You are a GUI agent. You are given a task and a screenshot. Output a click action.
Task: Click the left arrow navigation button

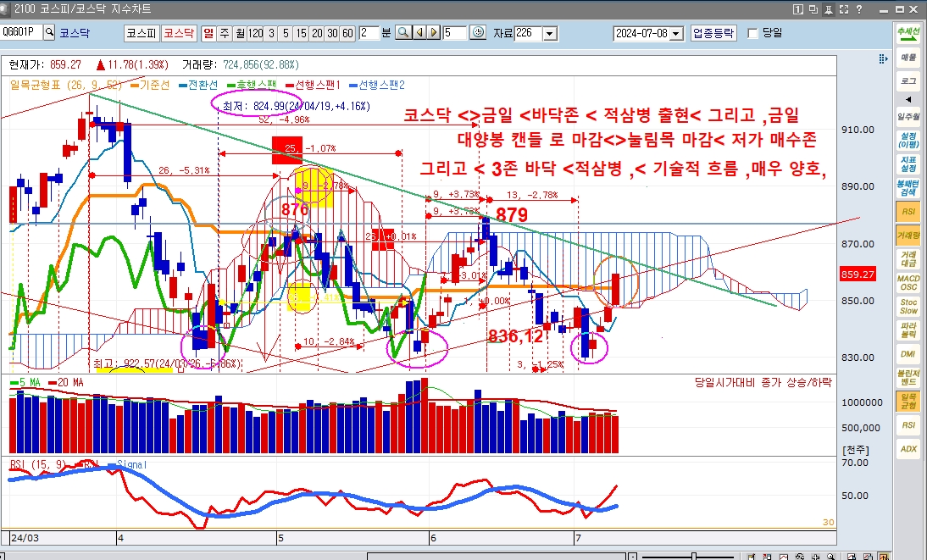click(419, 33)
